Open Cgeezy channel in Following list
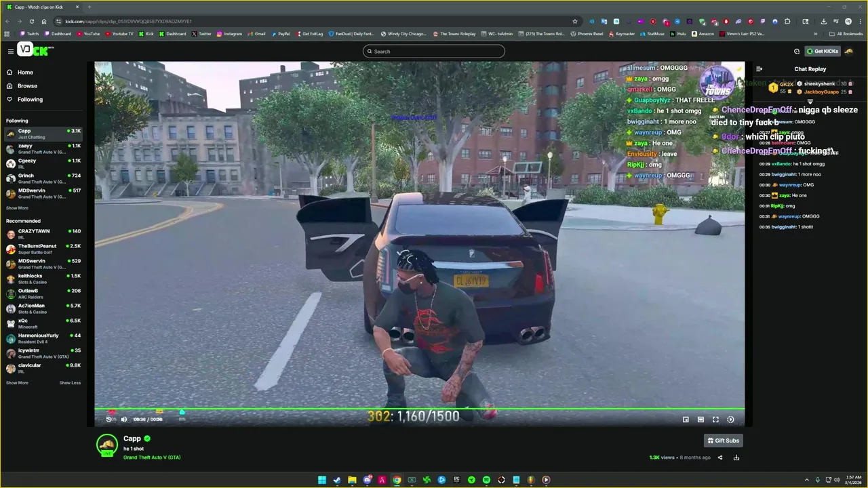The width and height of the screenshot is (868, 488). tap(43, 163)
